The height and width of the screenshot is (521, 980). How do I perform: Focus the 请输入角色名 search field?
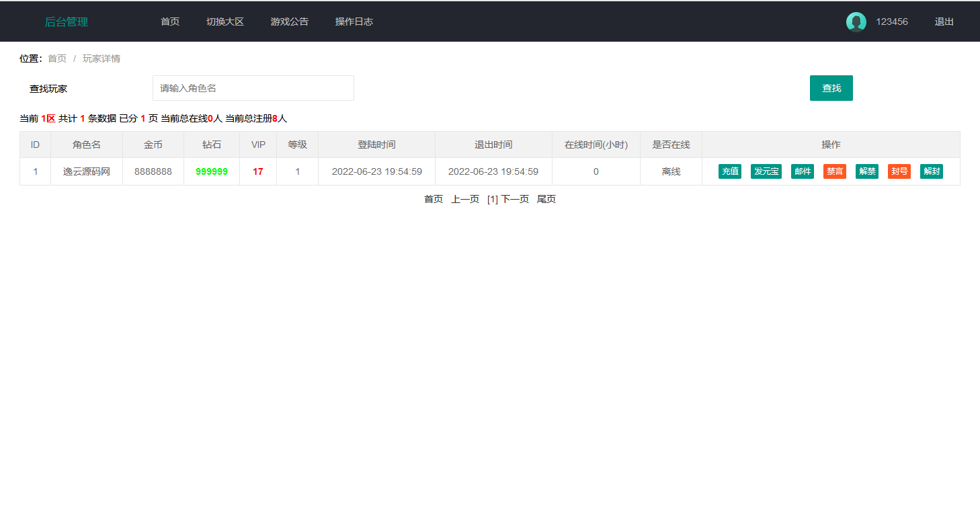coord(253,88)
